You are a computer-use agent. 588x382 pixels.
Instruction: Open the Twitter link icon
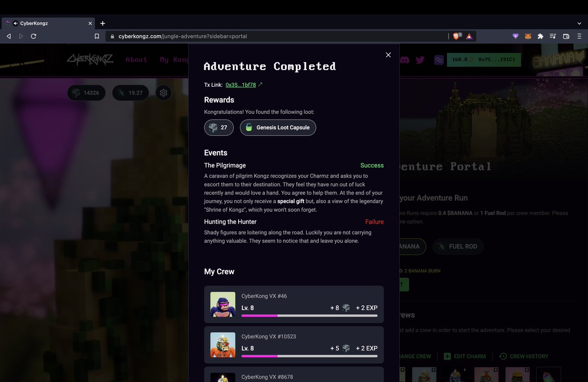pos(420,60)
